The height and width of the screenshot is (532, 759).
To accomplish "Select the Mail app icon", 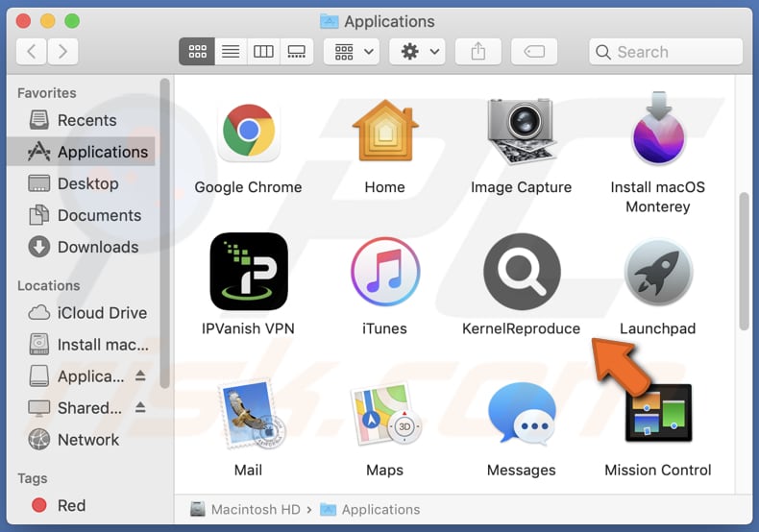I will click(251, 414).
